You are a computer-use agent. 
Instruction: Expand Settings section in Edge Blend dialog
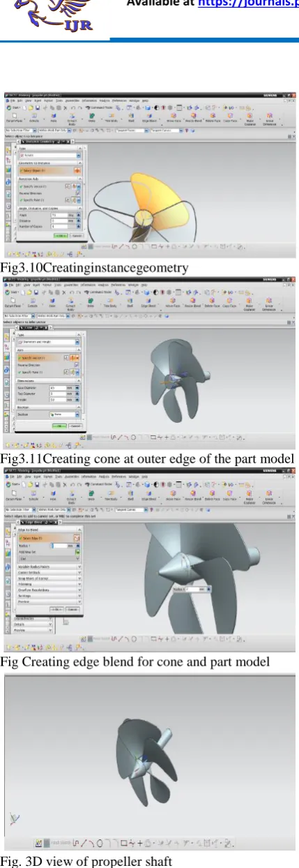pos(49,595)
